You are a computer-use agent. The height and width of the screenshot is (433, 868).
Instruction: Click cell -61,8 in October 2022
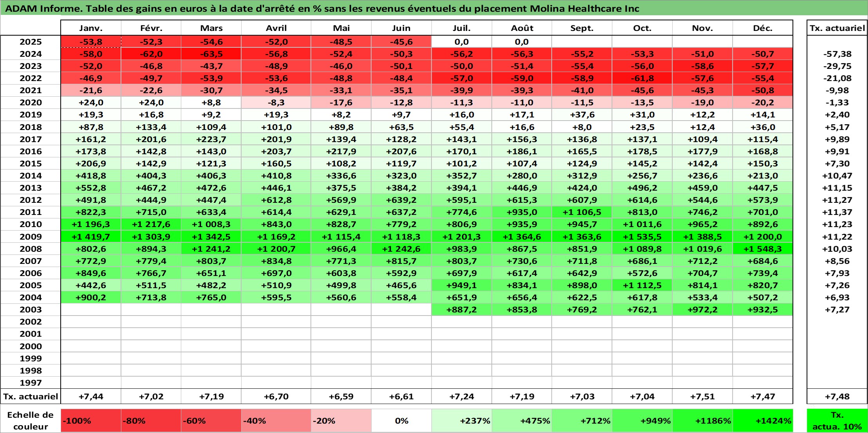642,78
